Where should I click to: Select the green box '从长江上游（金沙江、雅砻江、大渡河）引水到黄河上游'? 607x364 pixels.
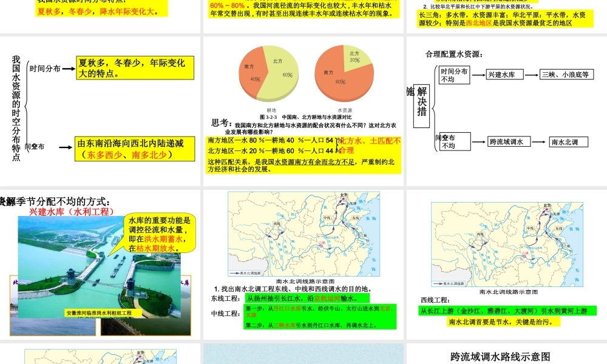point(507,311)
